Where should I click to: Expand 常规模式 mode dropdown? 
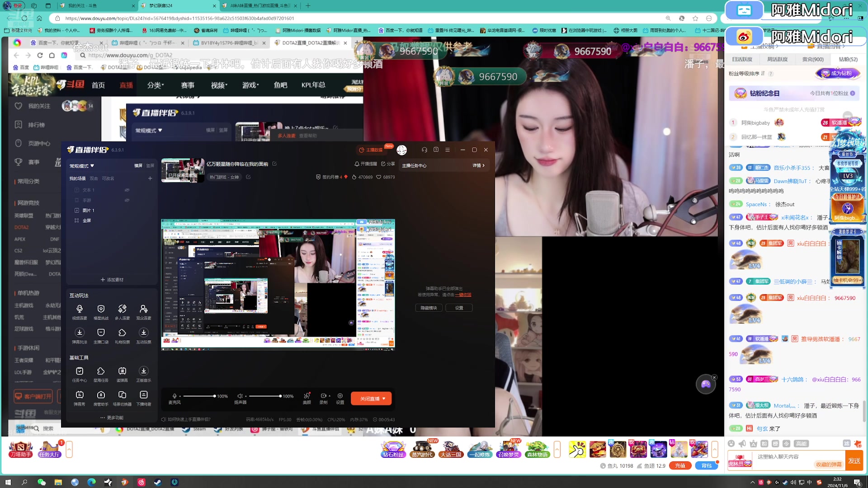click(x=82, y=166)
